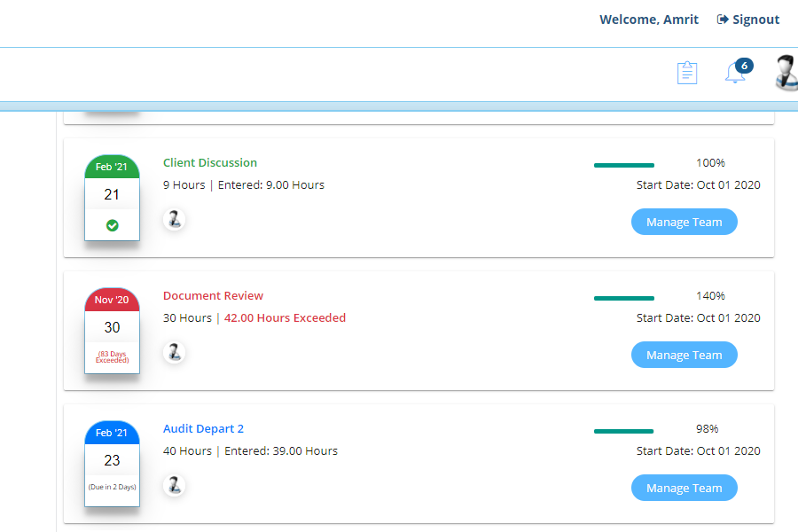Click the team member icon under Document Review
The image size is (798, 532).
coord(174,352)
